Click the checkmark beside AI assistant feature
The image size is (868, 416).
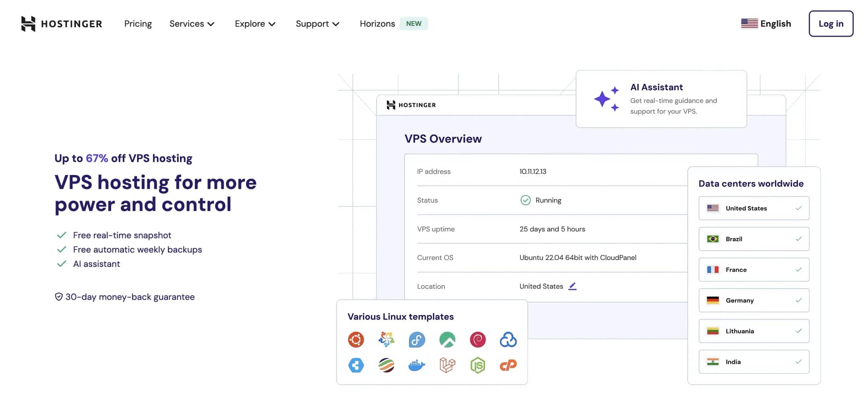tap(62, 264)
